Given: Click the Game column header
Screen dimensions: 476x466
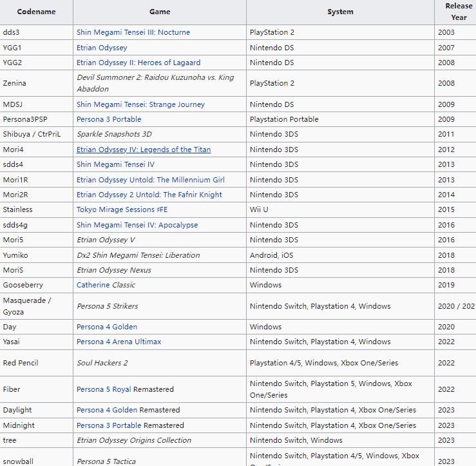Looking at the screenshot, I should pyautogui.click(x=160, y=12).
